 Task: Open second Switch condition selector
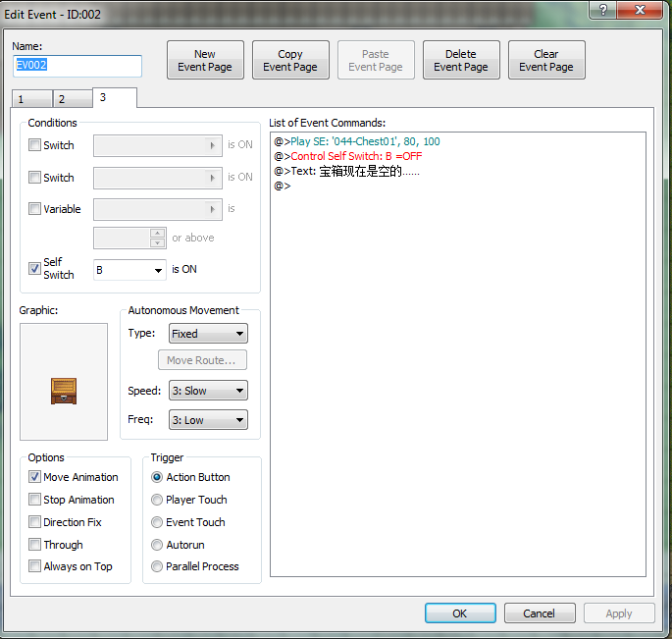[x=158, y=178]
